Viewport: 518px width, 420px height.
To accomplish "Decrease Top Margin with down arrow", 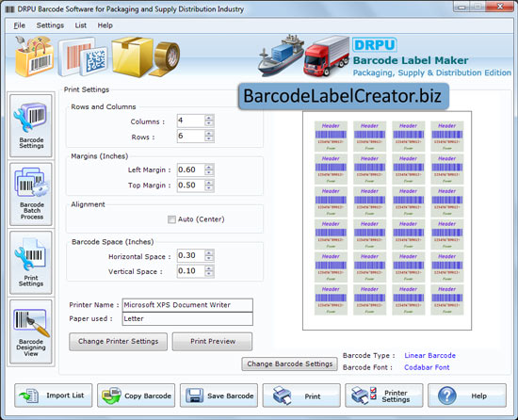I will click(x=209, y=188).
